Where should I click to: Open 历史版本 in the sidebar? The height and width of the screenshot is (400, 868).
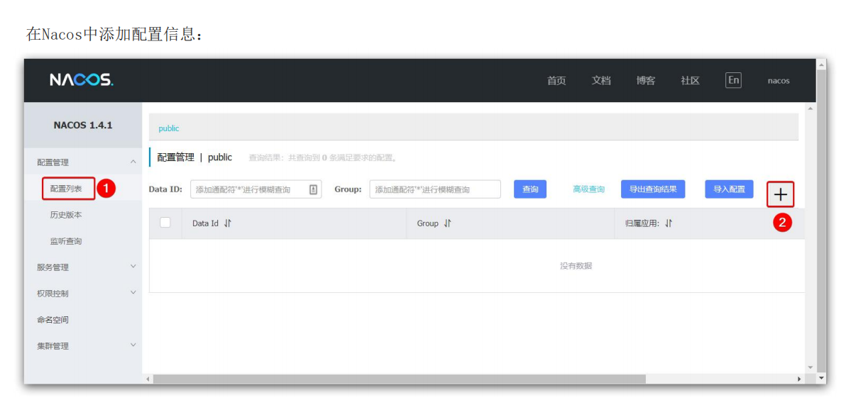coord(66,215)
